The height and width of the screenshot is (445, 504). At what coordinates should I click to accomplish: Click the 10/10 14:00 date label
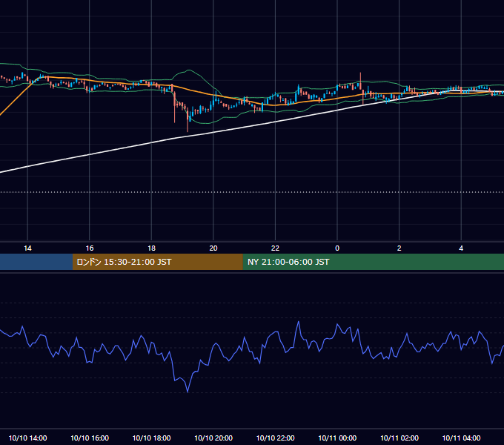click(27, 438)
